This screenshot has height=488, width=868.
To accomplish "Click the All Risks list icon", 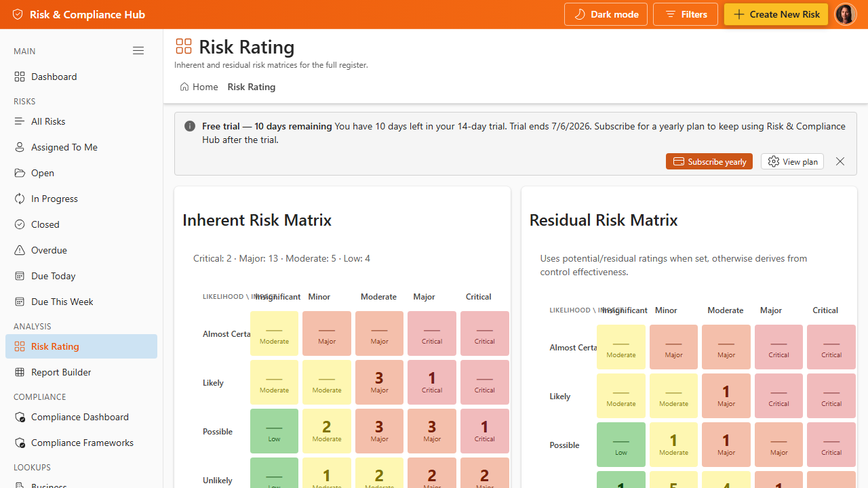I will pyautogui.click(x=20, y=121).
